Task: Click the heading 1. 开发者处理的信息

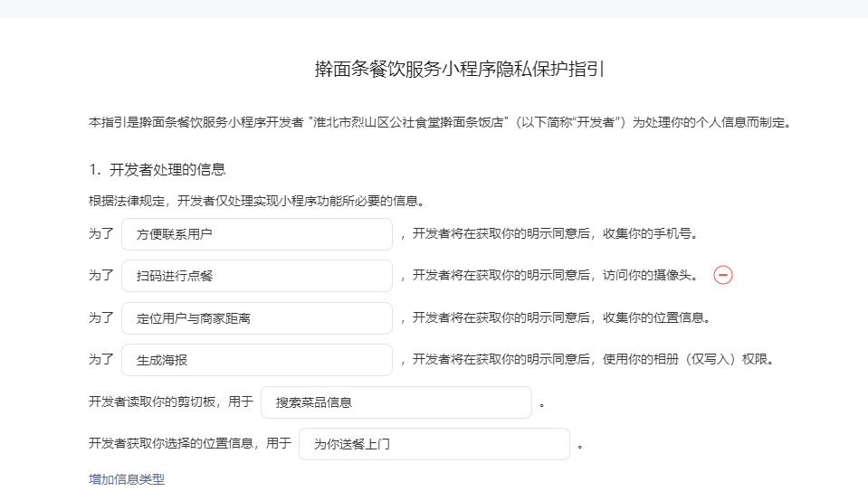Action: click(157, 169)
